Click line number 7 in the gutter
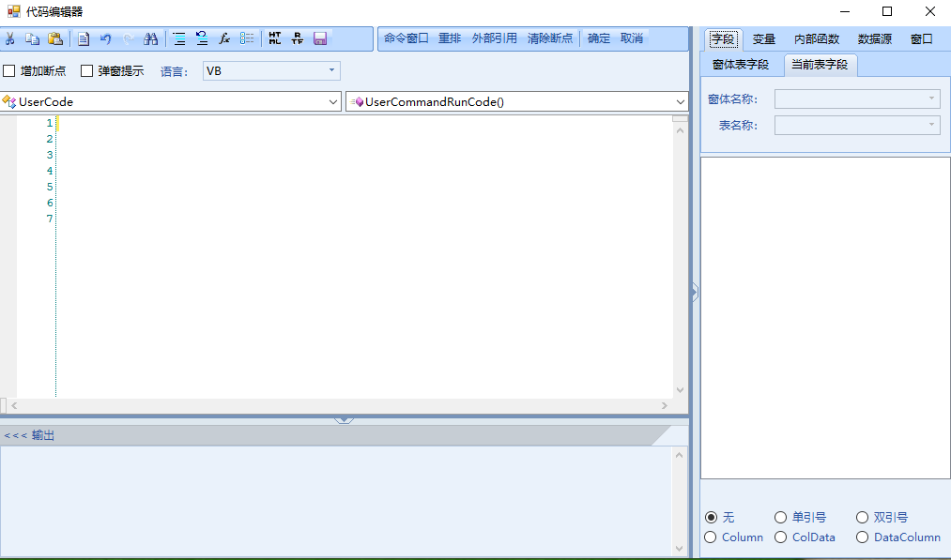 click(x=50, y=219)
